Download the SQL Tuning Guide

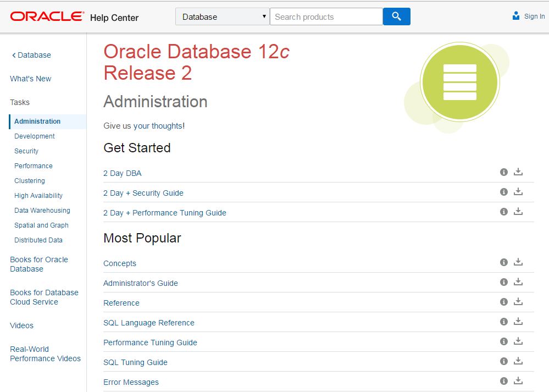pos(518,361)
